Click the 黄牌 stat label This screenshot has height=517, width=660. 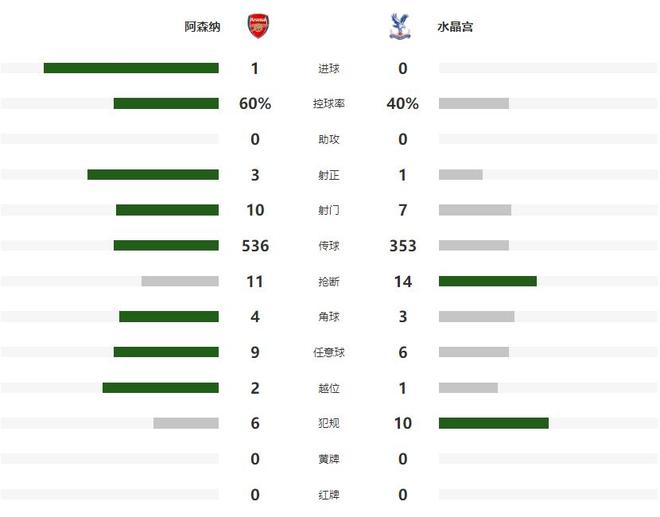tap(329, 459)
